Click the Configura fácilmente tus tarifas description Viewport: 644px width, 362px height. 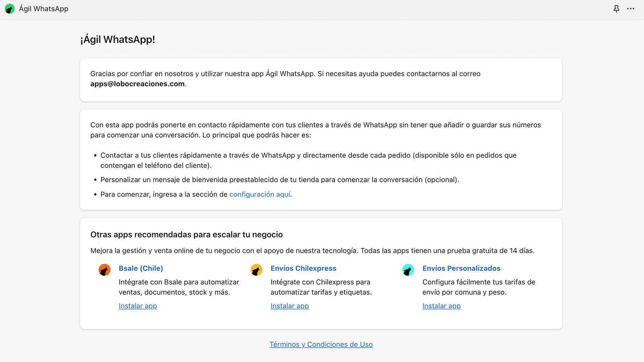click(x=479, y=287)
